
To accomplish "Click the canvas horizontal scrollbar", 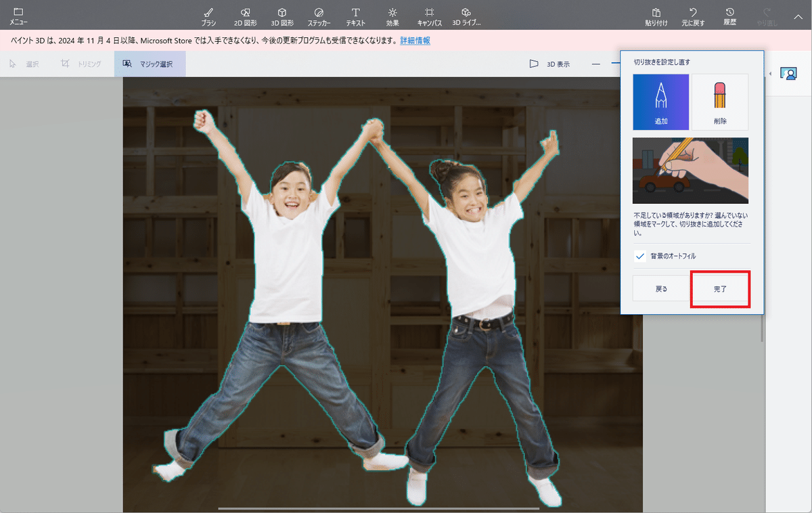I will point(378,508).
